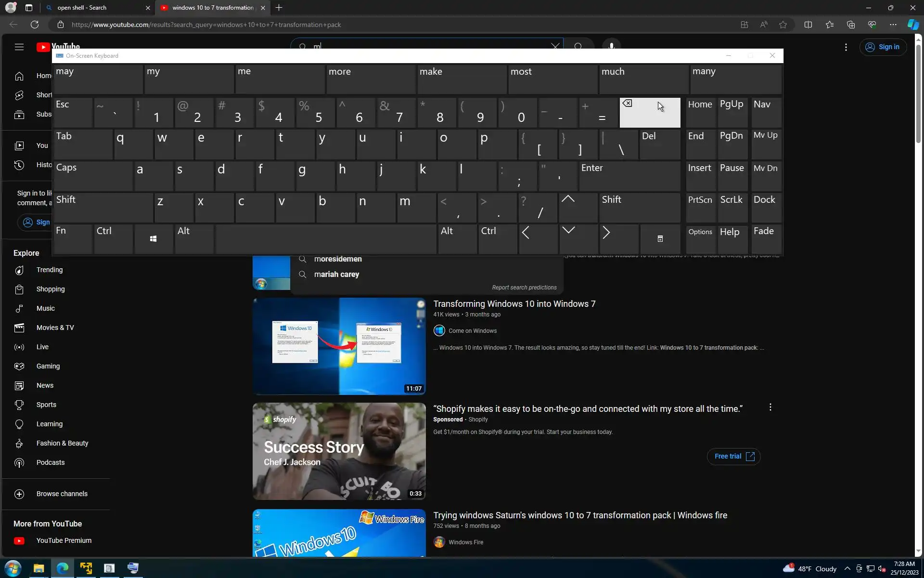Open Transforming Windows 10 into Windows 7 thumbnail
Image resolution: width=924 pixels, height=578 pixels.
click(339, 346)
